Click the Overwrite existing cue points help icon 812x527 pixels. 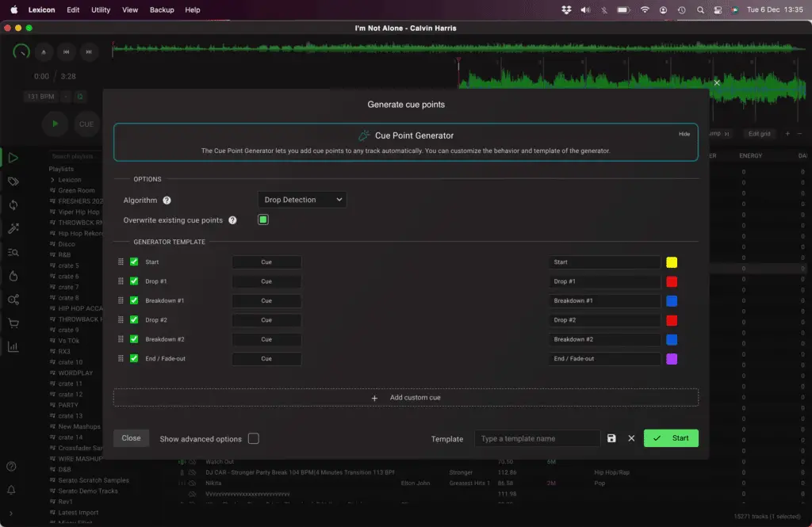[232, 220]
